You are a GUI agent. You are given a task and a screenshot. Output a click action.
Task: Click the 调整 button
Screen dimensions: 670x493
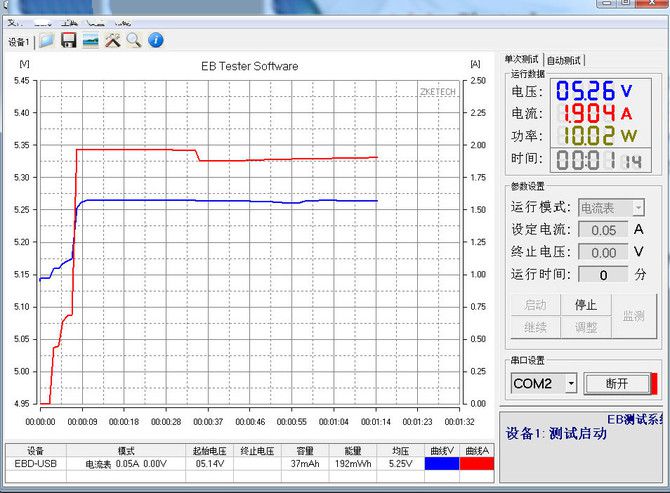coord(586,327)
